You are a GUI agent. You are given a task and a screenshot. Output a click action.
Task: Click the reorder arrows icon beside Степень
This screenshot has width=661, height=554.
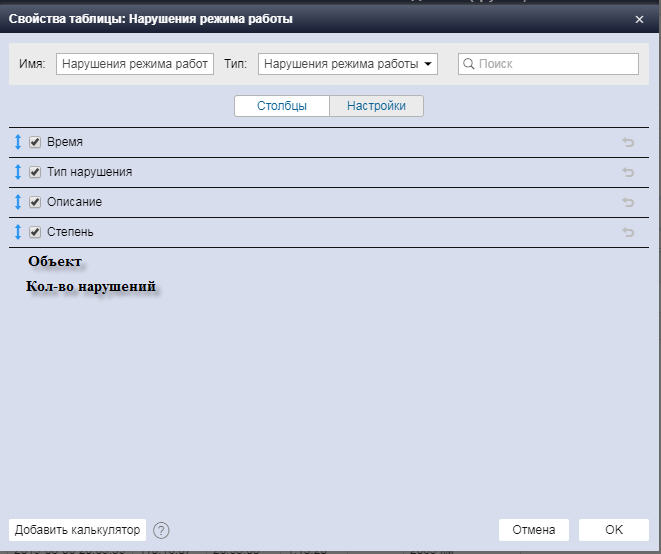[x=18, y=232]
